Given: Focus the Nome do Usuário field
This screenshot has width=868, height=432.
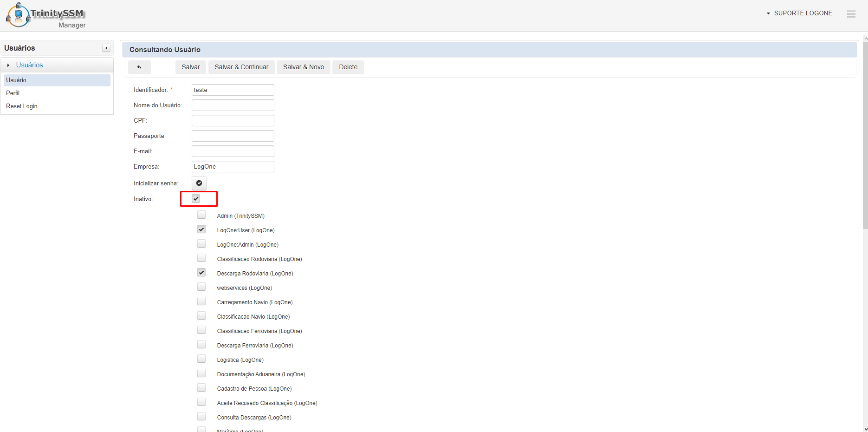Looking at the screenshot, I should click(x=233, y=105).
